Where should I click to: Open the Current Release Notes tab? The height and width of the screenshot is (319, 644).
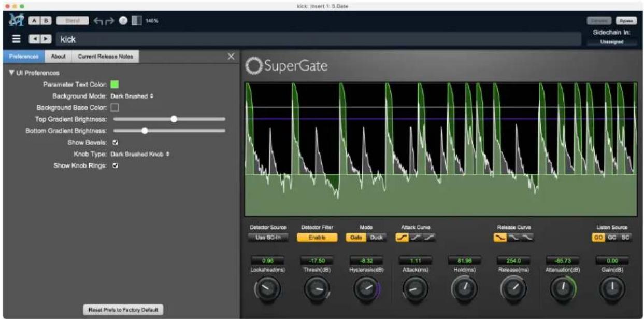106,57
